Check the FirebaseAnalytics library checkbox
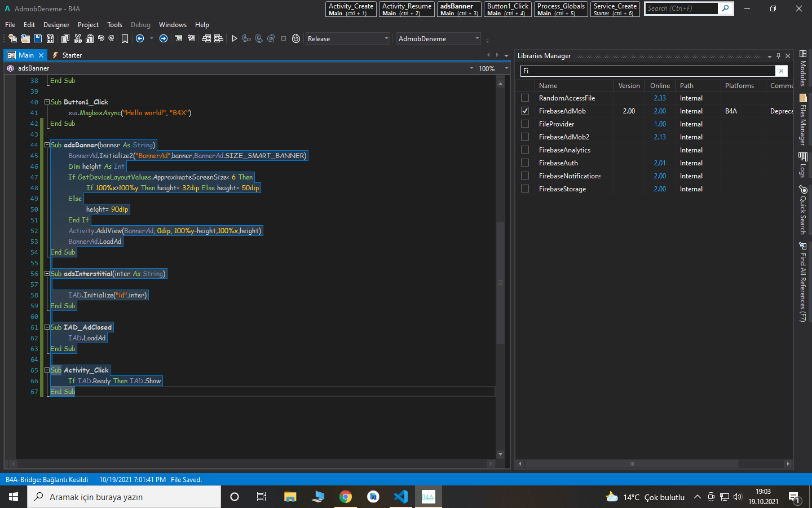The height and width of the screenshot is (508, 812). [x=525, y=150]
